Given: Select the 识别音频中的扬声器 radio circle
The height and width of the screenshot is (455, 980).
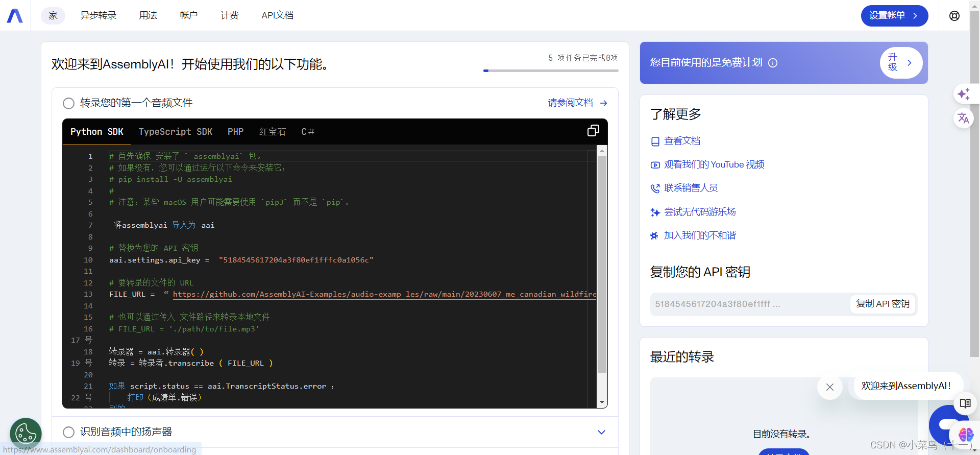Looking at the screenshot, I should pos(68,432).
